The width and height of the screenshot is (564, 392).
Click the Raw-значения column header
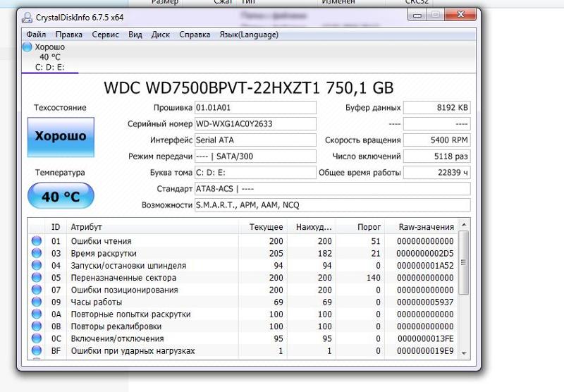(x=422, y=227)
